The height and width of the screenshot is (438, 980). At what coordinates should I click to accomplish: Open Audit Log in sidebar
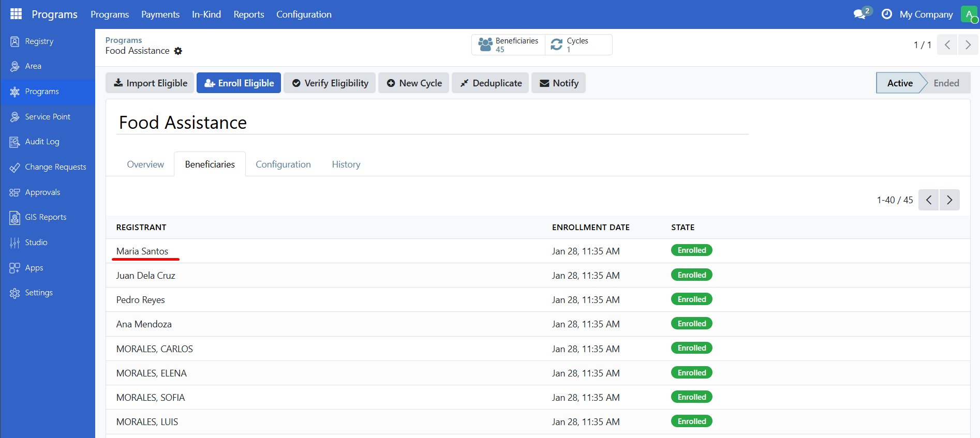42,142
